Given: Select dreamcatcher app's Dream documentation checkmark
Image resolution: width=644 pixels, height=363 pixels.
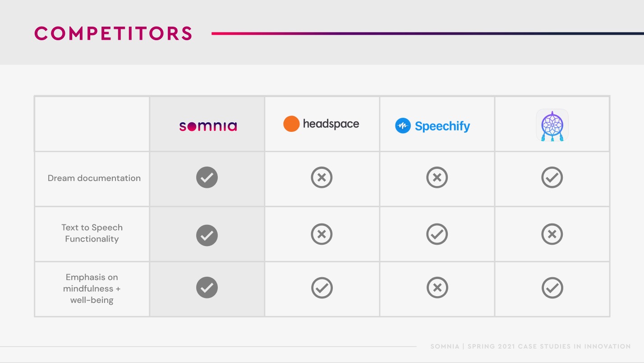Looking at the screenshot, I should pos(552,177).
